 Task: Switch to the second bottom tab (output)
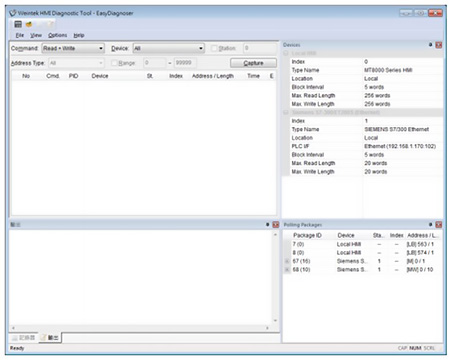(x=50, y=338)
